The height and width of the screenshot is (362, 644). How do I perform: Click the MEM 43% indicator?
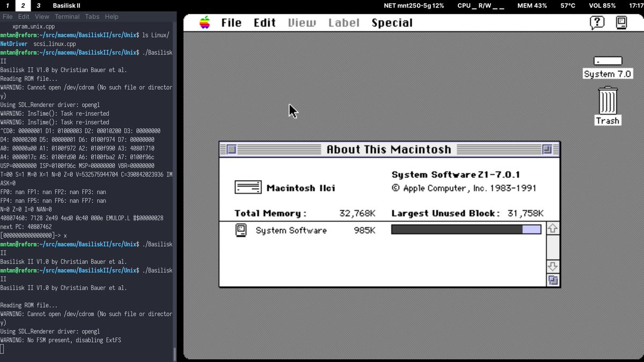(x=532, y=5)
